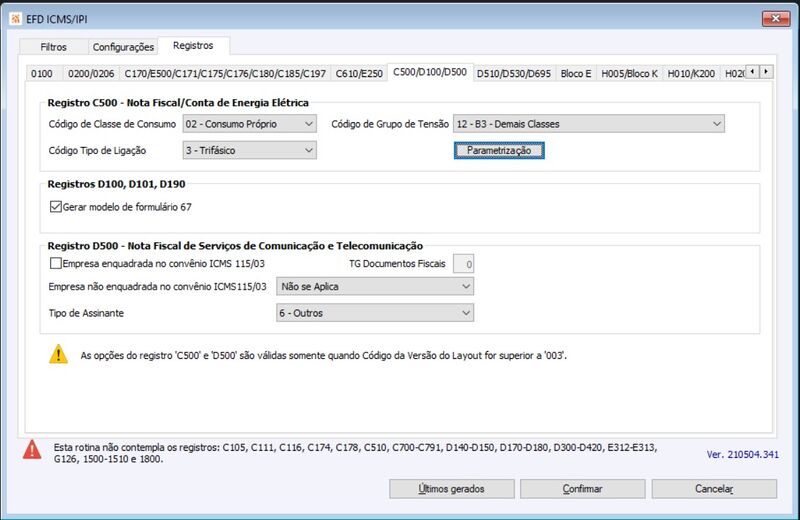Click the yellow warning triangle icon

tap(58, 354)
